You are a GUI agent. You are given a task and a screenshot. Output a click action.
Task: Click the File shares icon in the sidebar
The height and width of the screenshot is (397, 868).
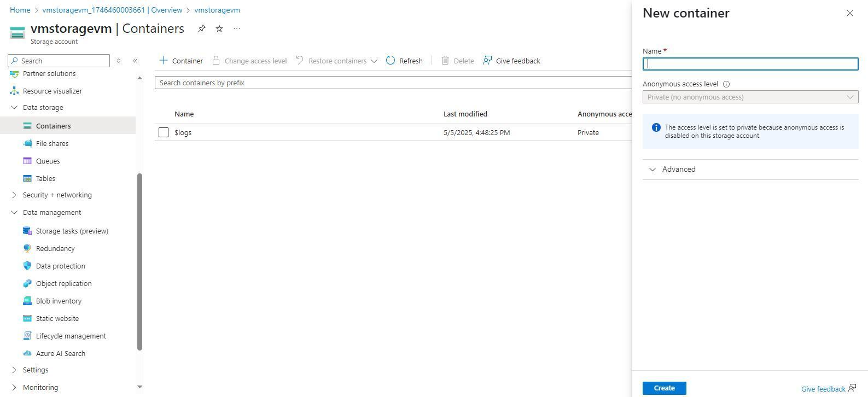click(27, 143)
